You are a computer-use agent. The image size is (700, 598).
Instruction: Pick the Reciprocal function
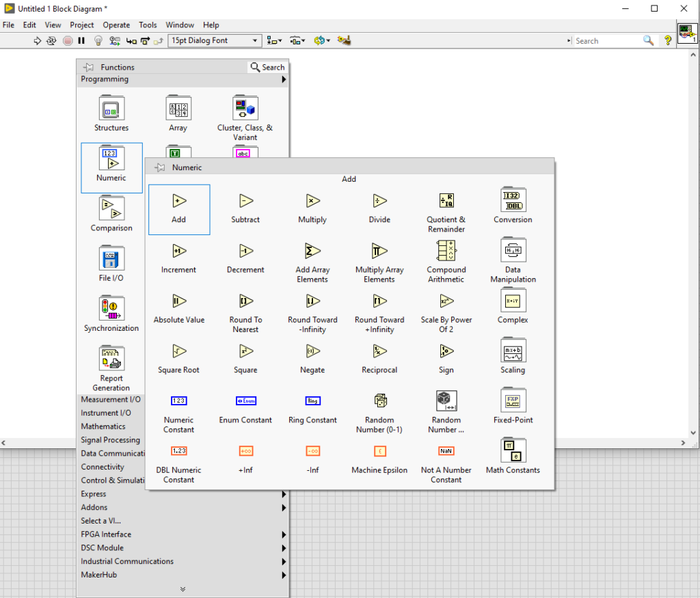coord(379,359)
